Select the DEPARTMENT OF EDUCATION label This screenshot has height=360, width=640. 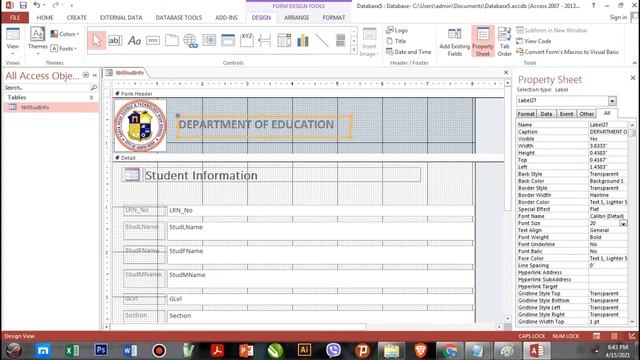(264, 126)
